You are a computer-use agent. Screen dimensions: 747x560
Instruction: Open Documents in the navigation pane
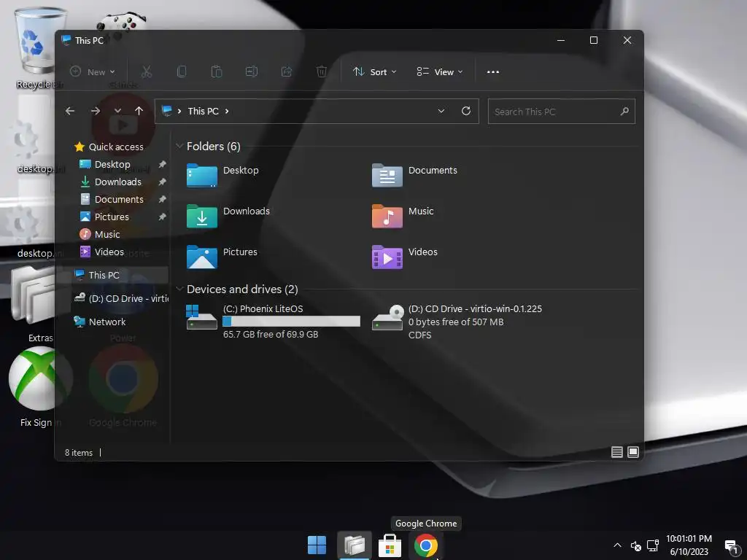[x=119, y=199]
